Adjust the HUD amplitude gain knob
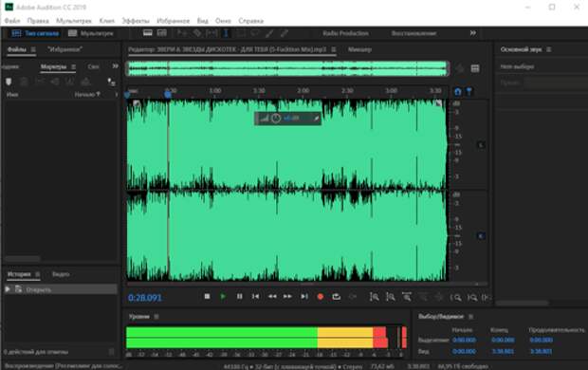Screen dimensions: 588x370 pyautogui.click(x=276, y=119)
